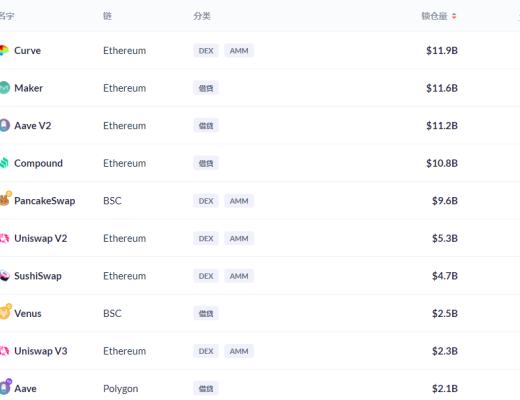This screenshot has height=400, width=520.
Task: Click the lending tag in Aave Polygon row
Action: [206, 389]
